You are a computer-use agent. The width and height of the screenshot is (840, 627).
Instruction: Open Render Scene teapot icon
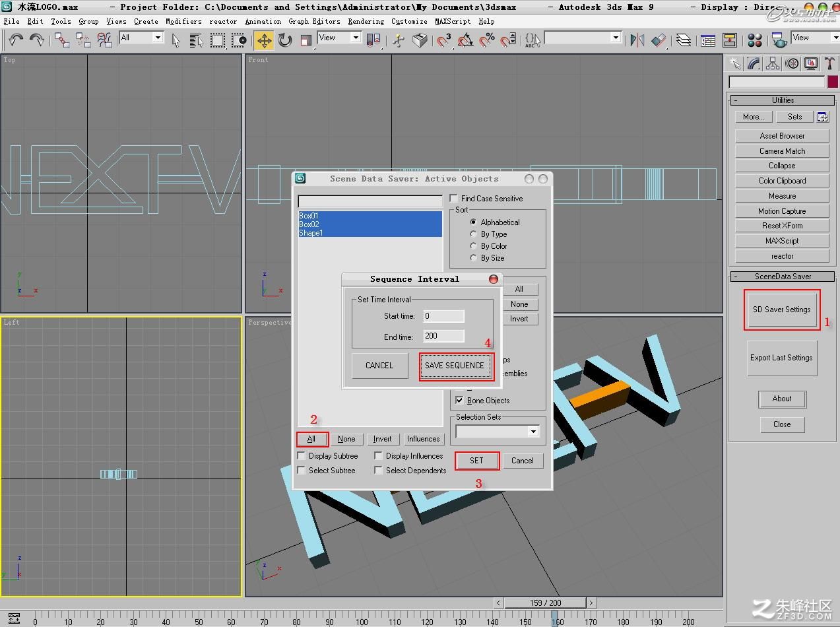[x=779, y=40]
